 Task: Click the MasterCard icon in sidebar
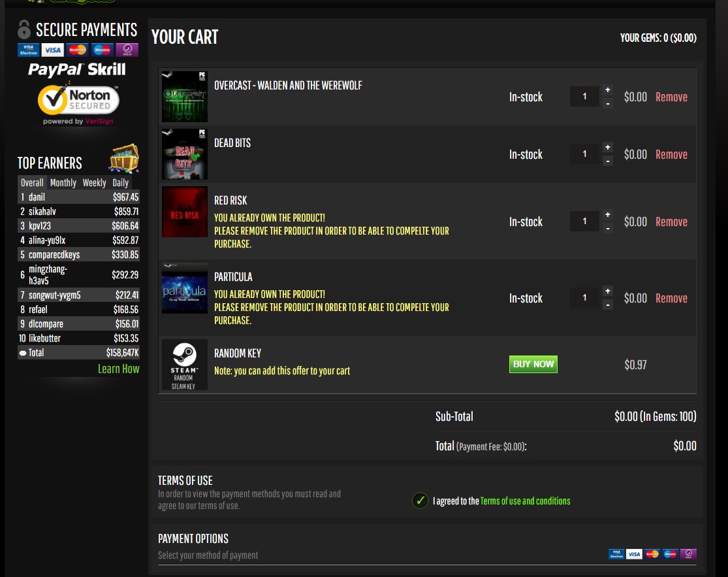pos(78,50)
